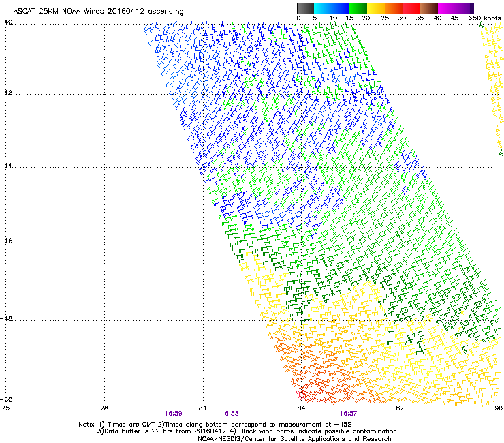The image size is (504, 443).
Task: Click the legend number 35
Action: click(420, 18)
